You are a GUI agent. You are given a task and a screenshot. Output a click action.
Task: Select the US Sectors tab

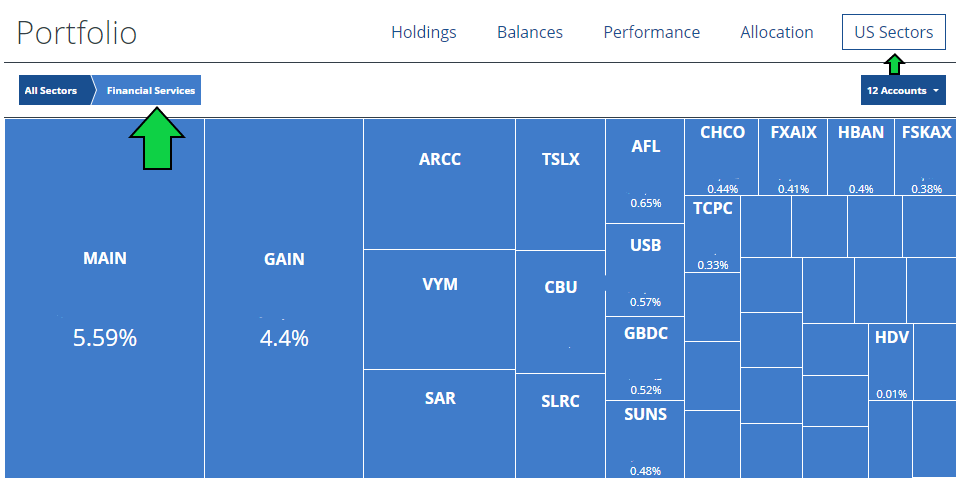coord(893,32)
